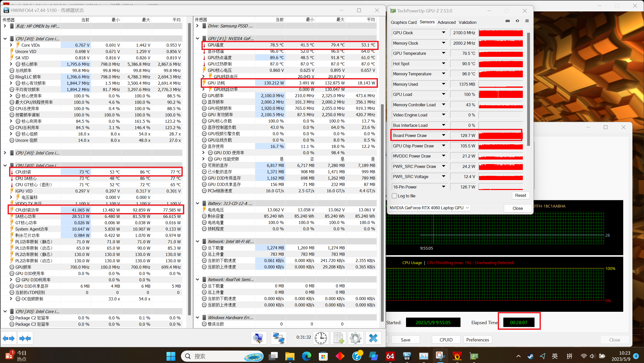Click HWiNFO clock reset timer icon
Image resolution: width=644 pixels, height=363 pixels.
point(321,338)
